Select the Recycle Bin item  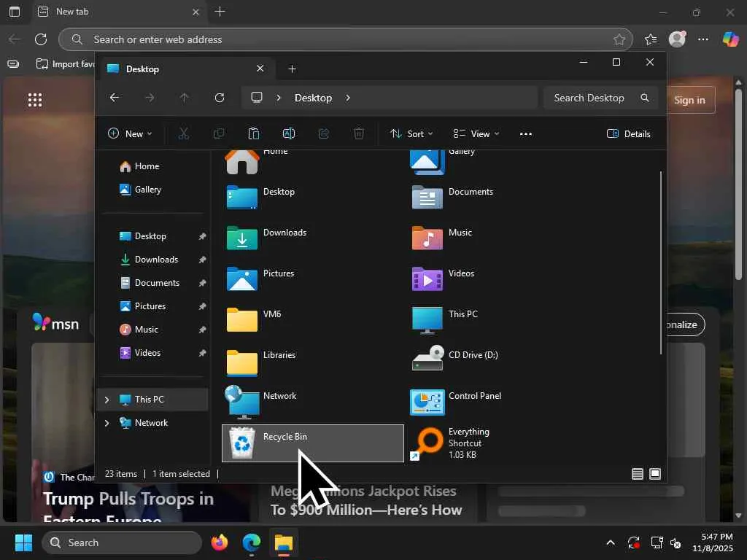pos(312,443)
